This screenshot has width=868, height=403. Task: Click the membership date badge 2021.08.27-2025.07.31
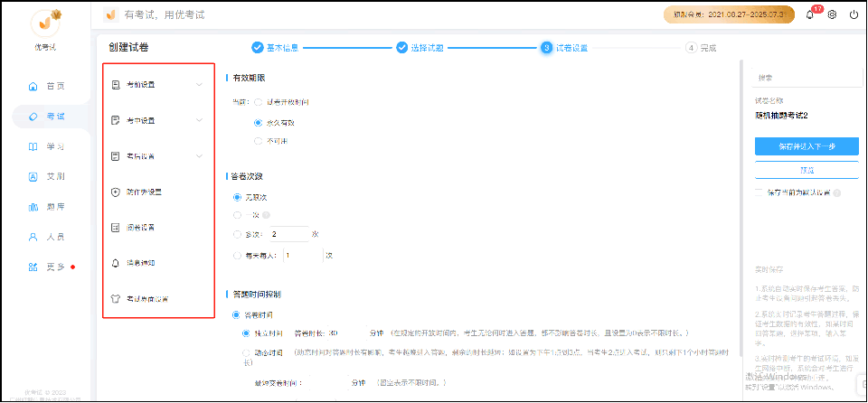coord(729,15)
